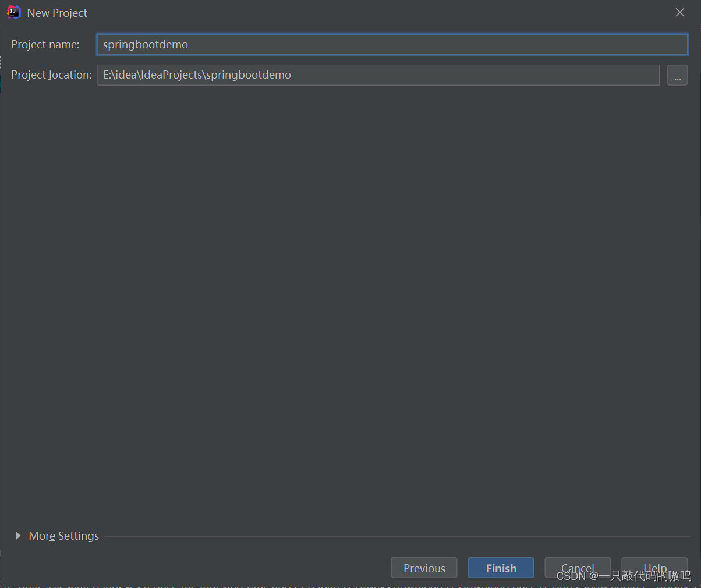The width and height of the screenshot is (701, 588).
Task: Cancel the New Project wizard
Action: click(x=578, y=568)
